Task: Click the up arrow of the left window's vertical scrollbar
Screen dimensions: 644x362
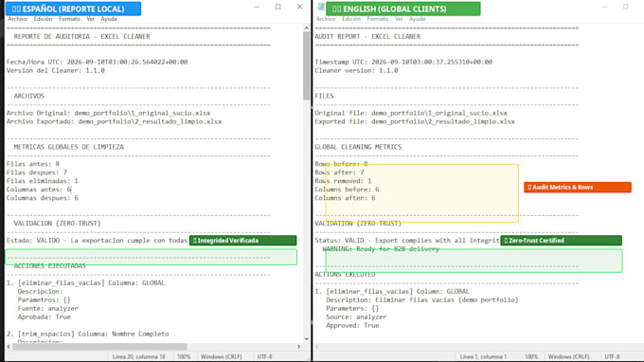Action: coord(307,27)
